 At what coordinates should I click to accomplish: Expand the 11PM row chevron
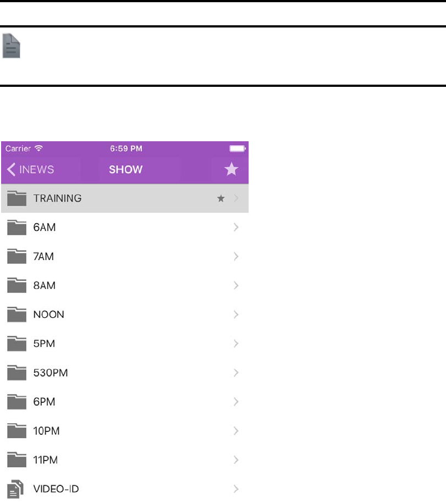236,459
